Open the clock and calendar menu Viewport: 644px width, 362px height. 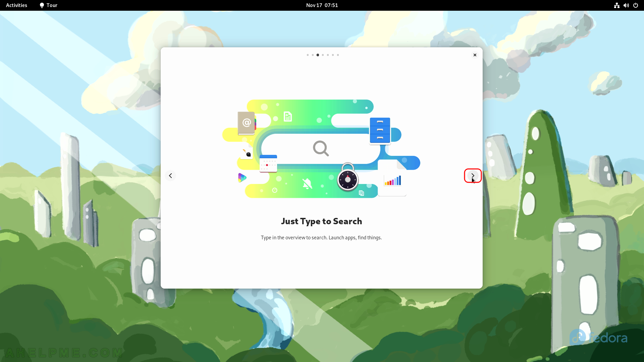322,5
